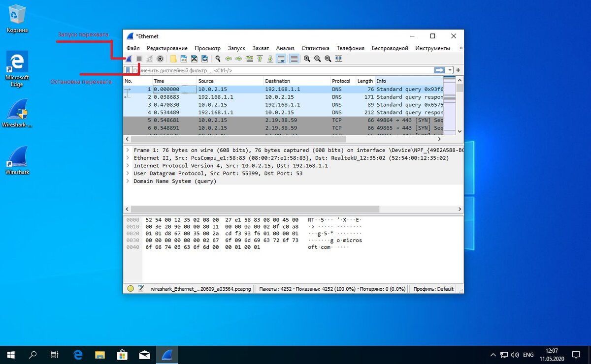
Task: Go back to the previous packet
Action: pos(229,59)
